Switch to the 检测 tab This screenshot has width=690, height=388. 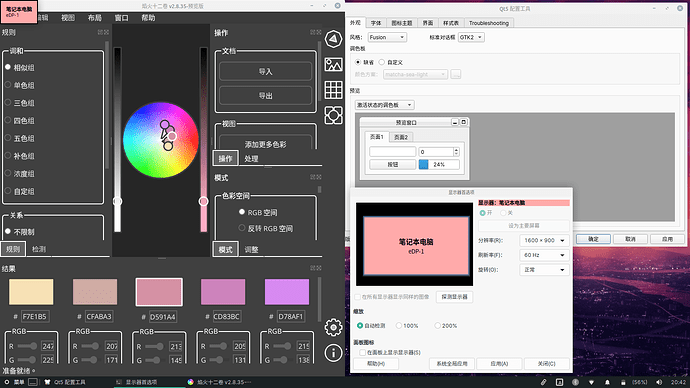pyautogui.click(x=39, y=249)
